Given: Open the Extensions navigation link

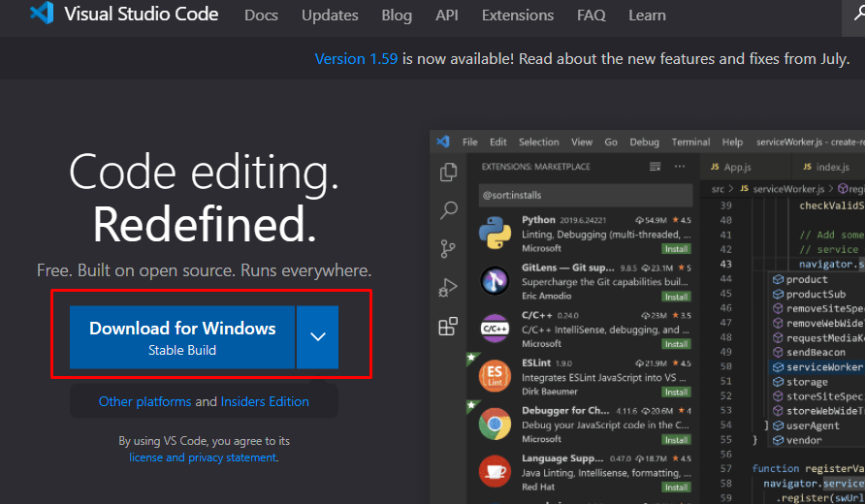Looking at the screenshot, I should (518, 15).
